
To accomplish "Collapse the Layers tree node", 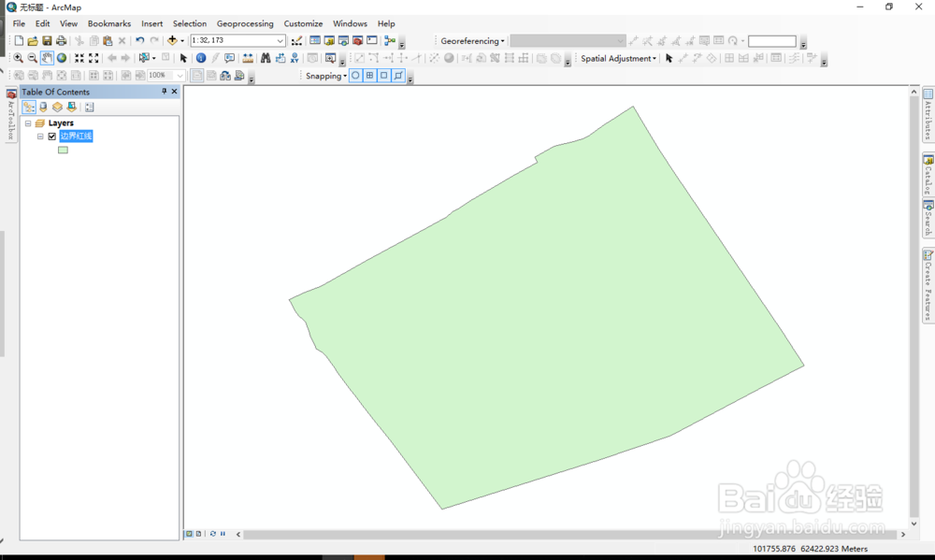I will pyautogui.click(x=28, y=123).
